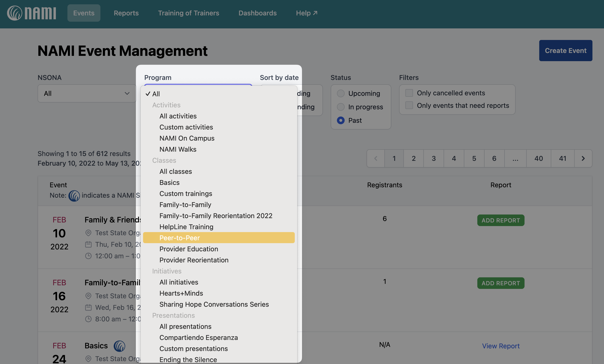This screenshot has width=604, height=364.
Task: Click the location pin icon on the Feb 24 event
Action: tap(88, 359)
